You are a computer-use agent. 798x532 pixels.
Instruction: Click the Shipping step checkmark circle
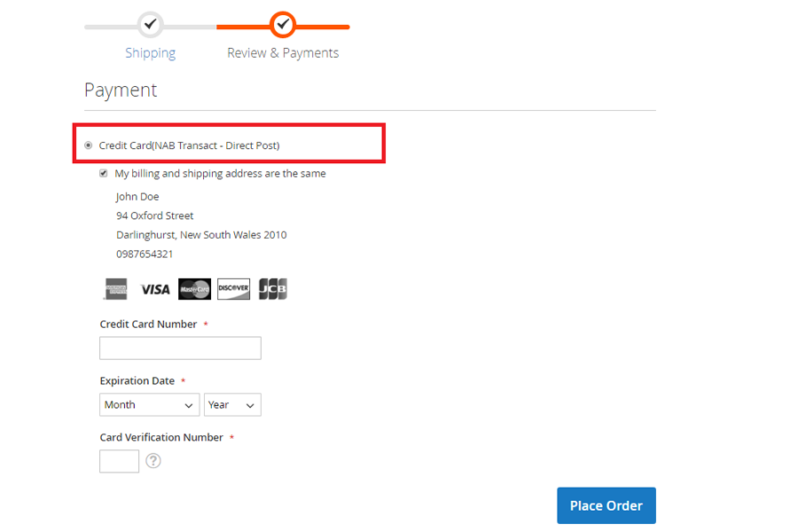click(x=151, y=25)
